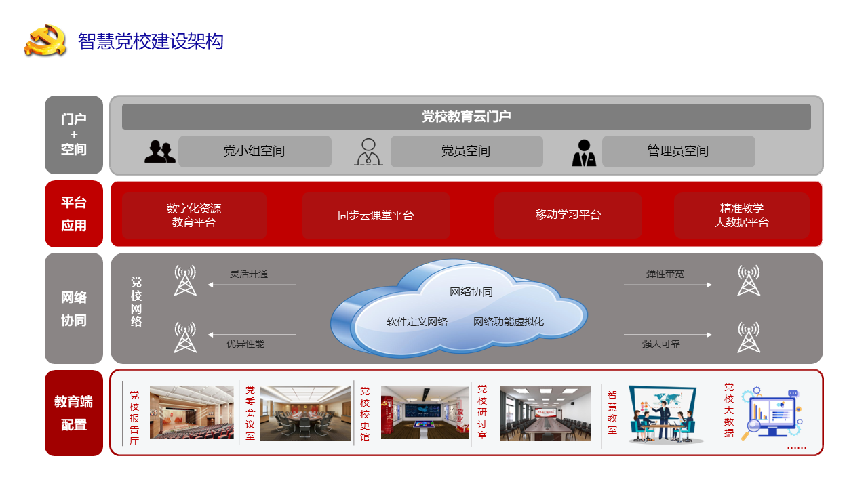Select the antenna tower next to 弹性带宽

point(749,280)
